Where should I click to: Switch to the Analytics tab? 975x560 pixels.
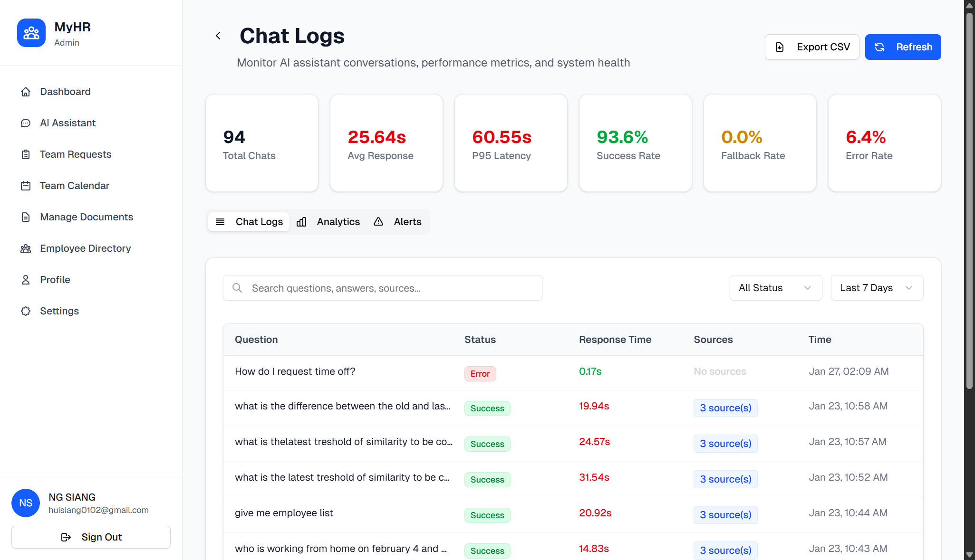328,222
